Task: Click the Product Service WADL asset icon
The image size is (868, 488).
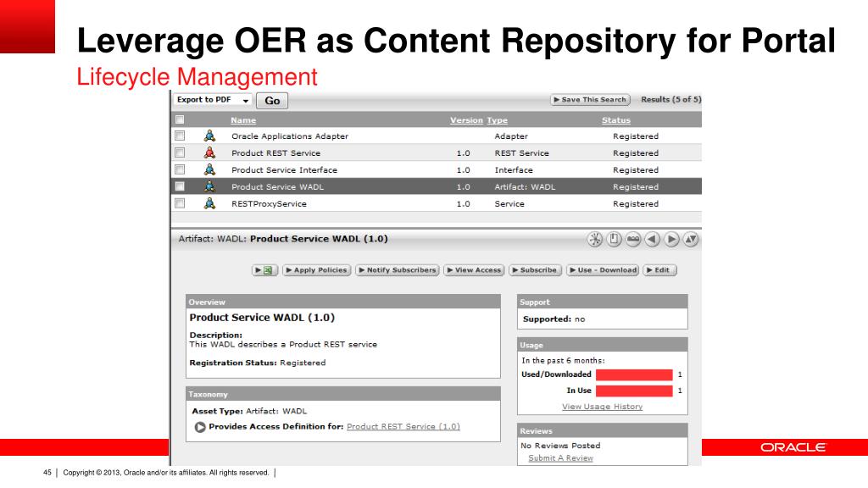Action: 210,186
